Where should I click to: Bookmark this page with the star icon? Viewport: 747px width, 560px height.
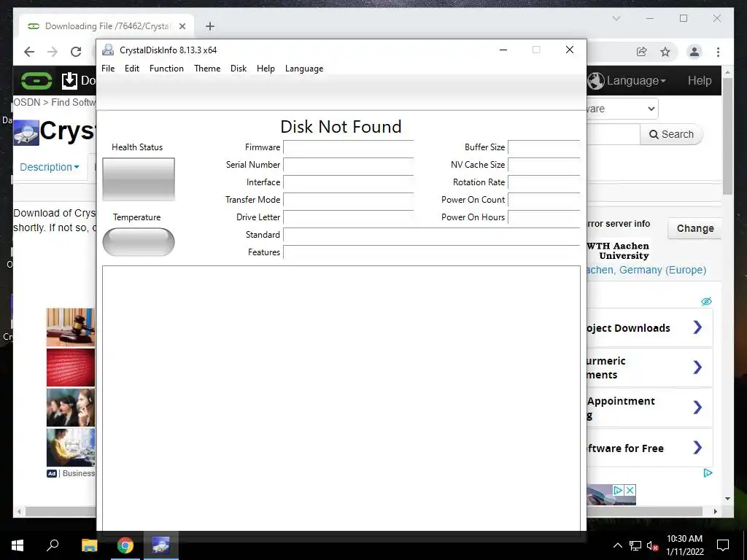point(665,52)
